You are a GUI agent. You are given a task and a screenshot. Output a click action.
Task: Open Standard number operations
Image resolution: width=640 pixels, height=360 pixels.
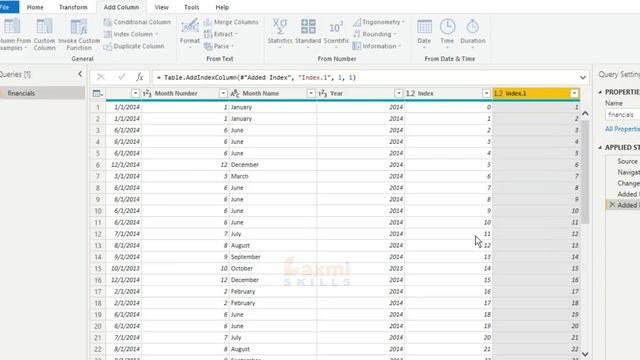click(x=308, y=34)
